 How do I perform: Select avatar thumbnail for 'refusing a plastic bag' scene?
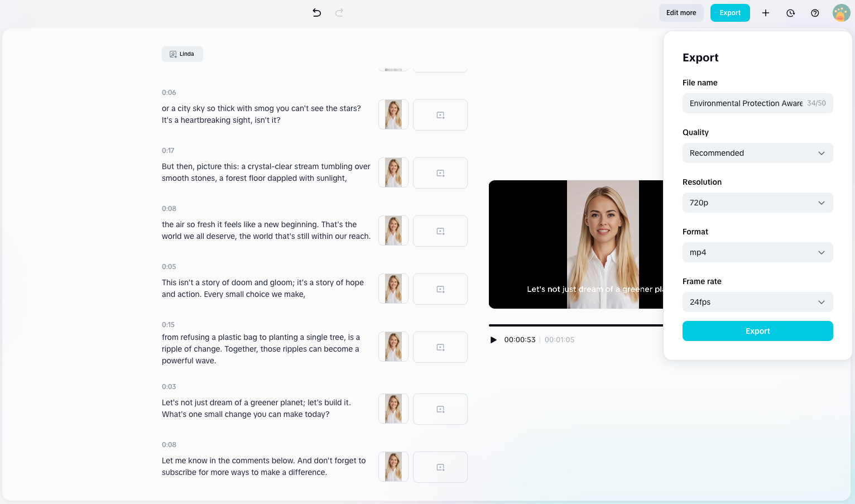pyautogui.click(x=393, y=347)
